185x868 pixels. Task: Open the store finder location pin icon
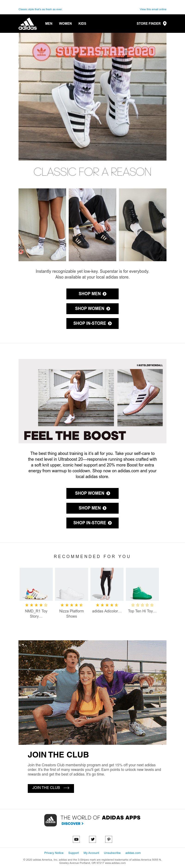click(165, 24)
